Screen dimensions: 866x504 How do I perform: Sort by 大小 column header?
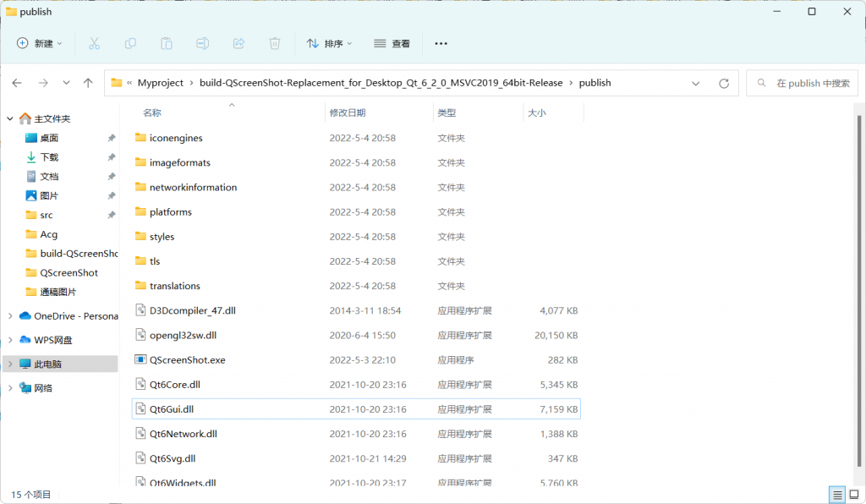coord(537,112)
